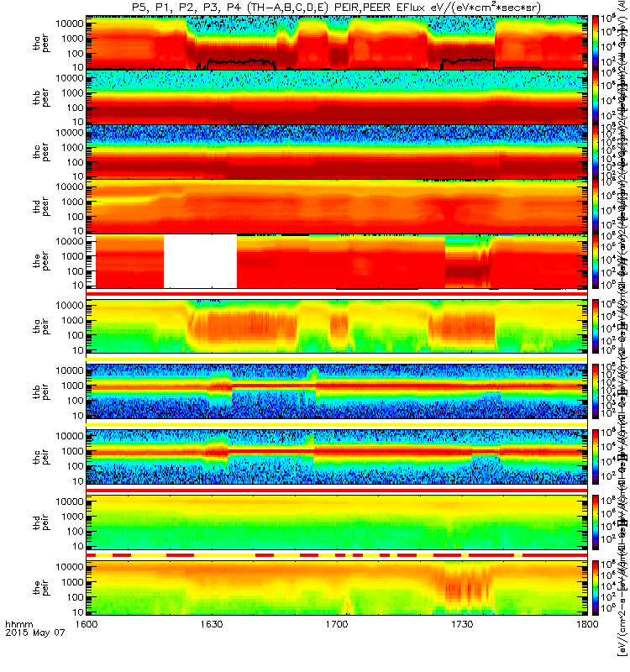Click the thb peer electron spectrogram panel

click(x=337, y=97)
